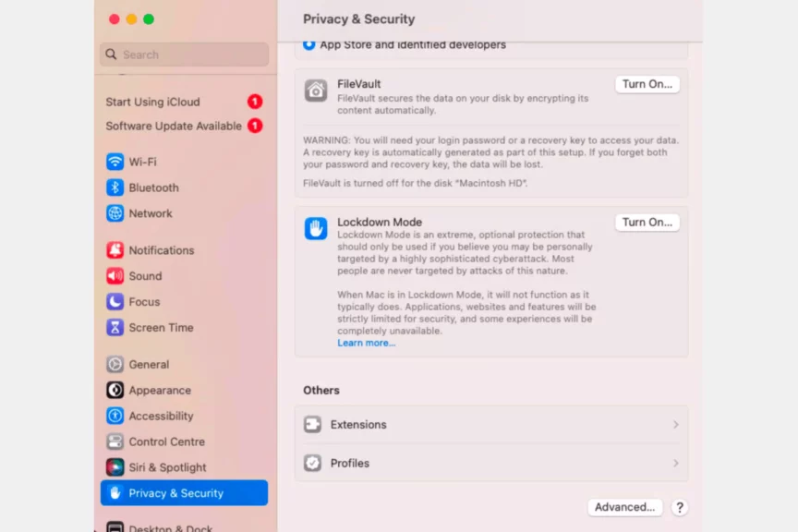Select the Screen Time hourglass icon
Screen dimensions: 798x532
[x=115, y=328]
